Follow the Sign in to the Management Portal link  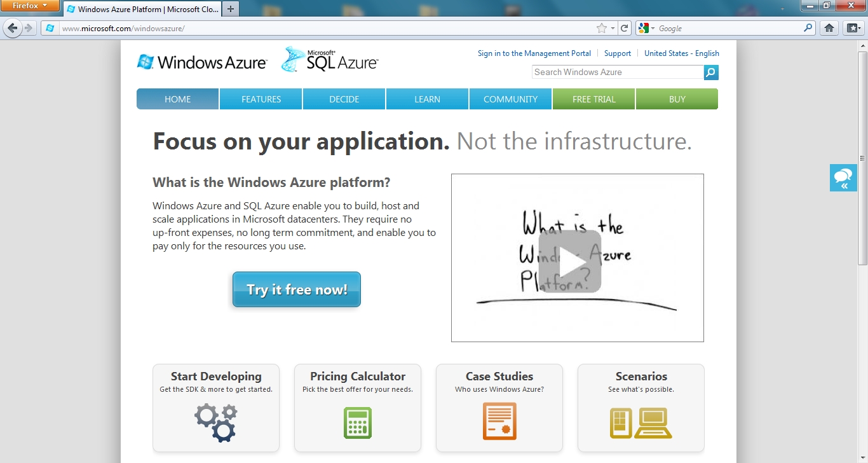(534, 53)
